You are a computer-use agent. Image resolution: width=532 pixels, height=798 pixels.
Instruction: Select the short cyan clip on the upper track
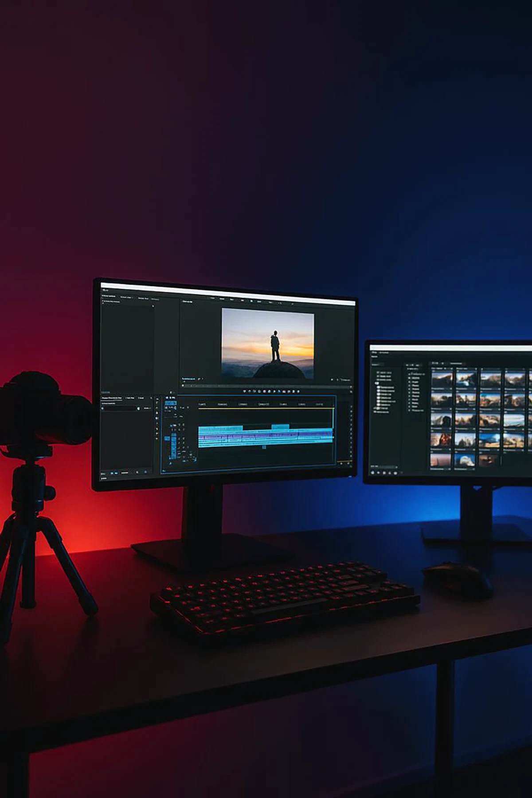(280, 427)
